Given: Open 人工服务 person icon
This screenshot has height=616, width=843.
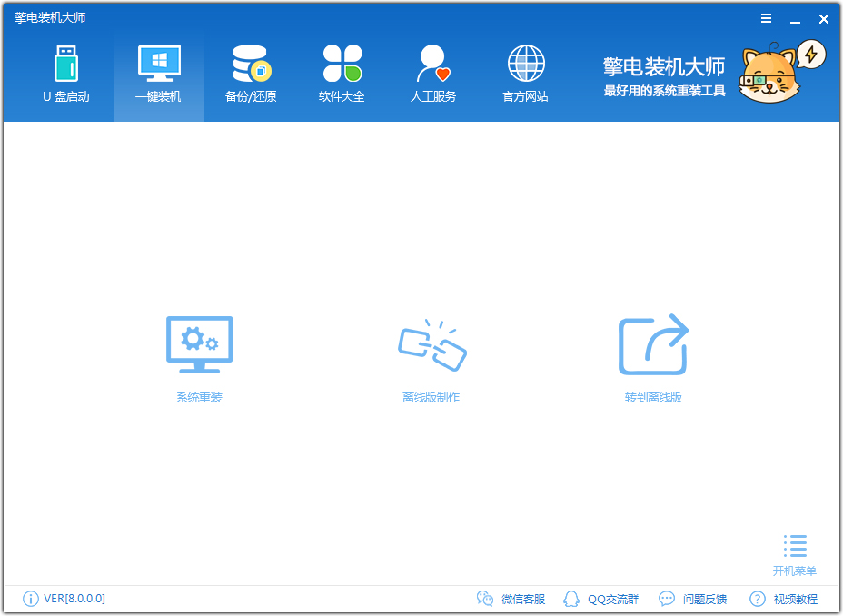Looking at the screenshot, I should 433,63.
